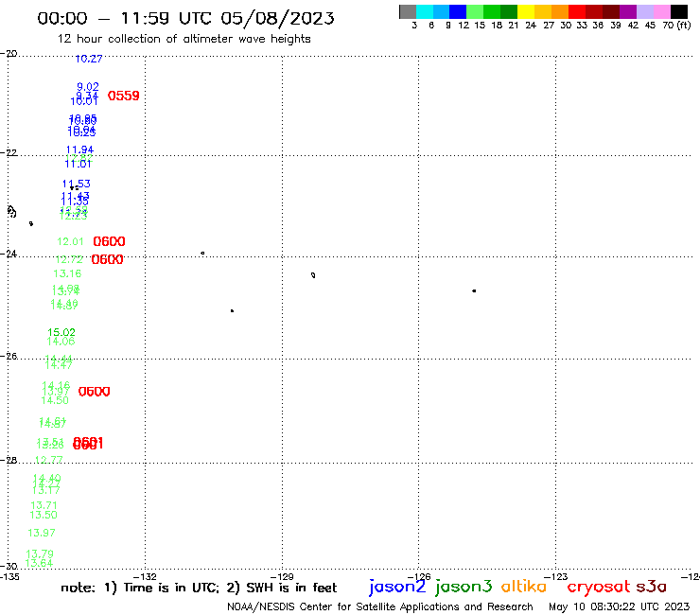Click the lavender legend swatch
The height and width of the screenshot is (615, 700).
tap(645, 11)
